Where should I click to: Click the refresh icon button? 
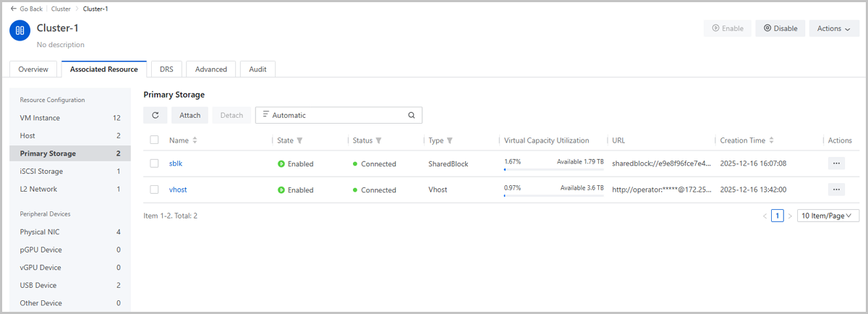[x=156, y=115]
